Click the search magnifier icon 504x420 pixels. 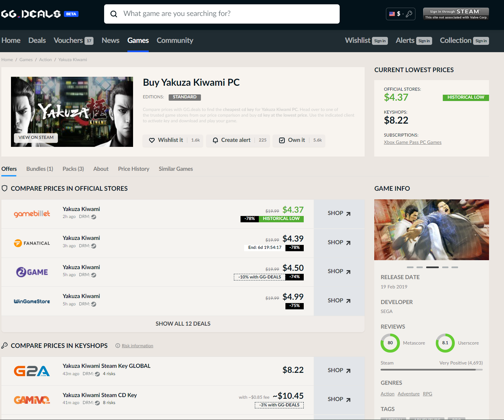pos(114,14)
